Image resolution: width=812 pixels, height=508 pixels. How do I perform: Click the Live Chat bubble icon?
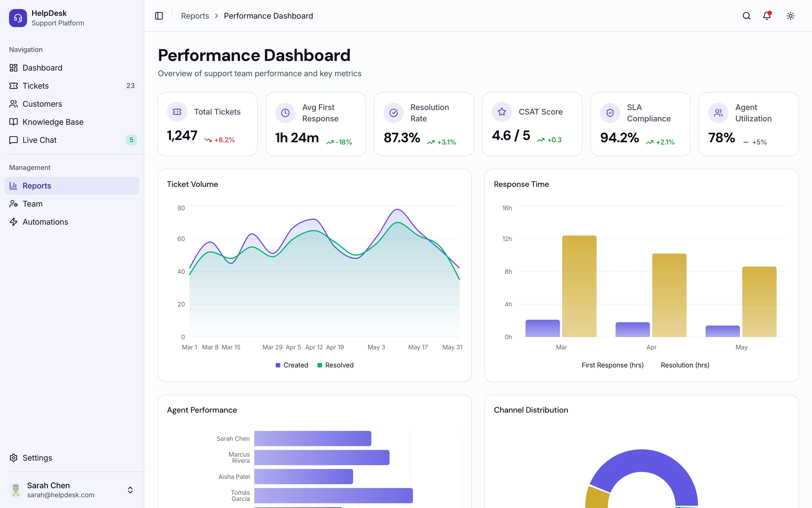click(14, 140)
